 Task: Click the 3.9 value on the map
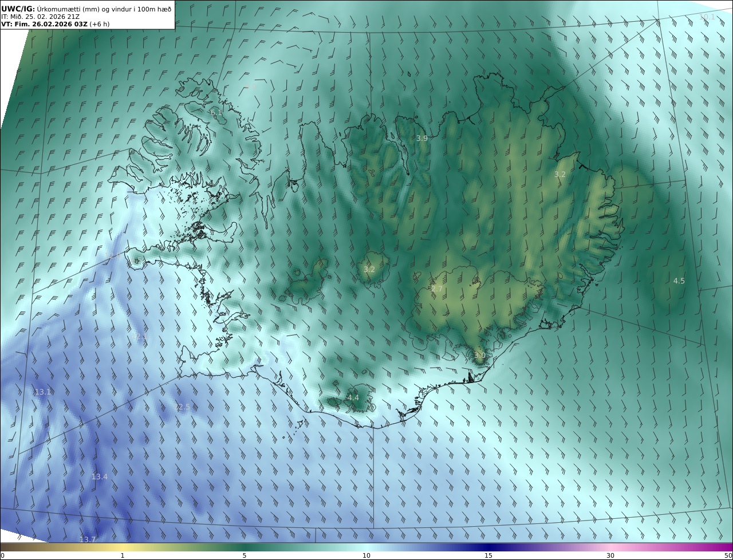tap(422, 139)
